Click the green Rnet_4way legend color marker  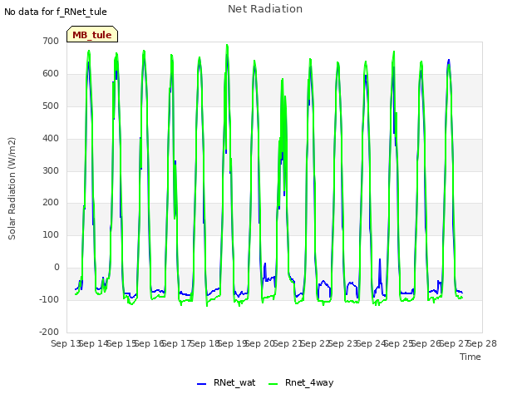[273, 384]
